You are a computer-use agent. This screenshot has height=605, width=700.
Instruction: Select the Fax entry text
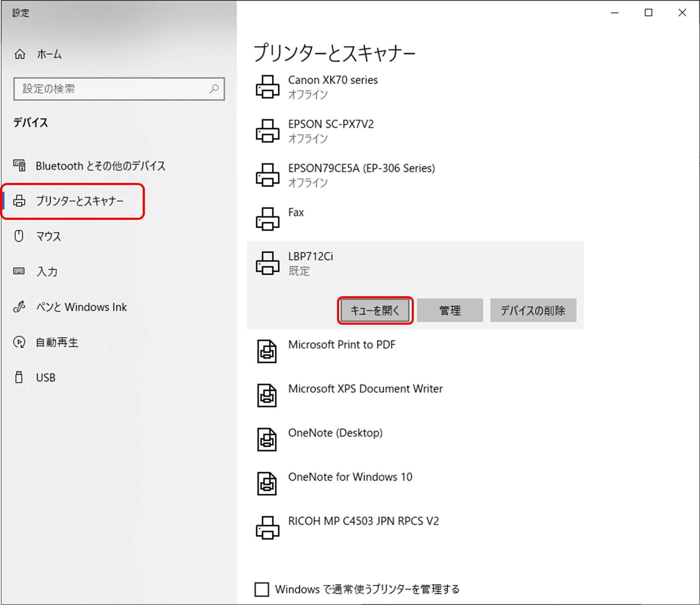tap(296, 212)
